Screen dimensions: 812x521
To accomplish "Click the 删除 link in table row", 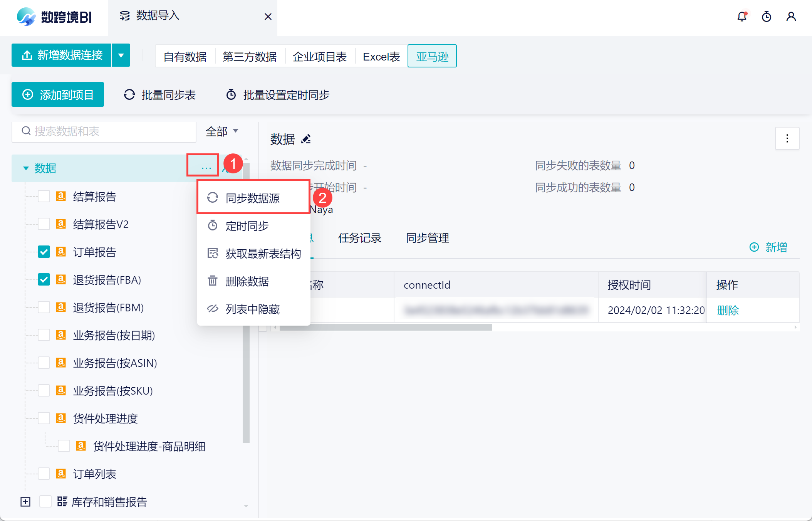I will pos(728,310).
